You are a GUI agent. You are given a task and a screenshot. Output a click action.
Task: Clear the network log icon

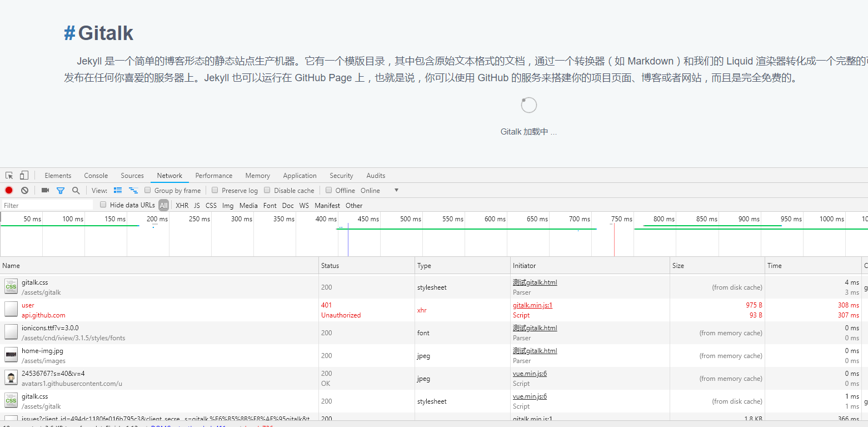point(24,190)
